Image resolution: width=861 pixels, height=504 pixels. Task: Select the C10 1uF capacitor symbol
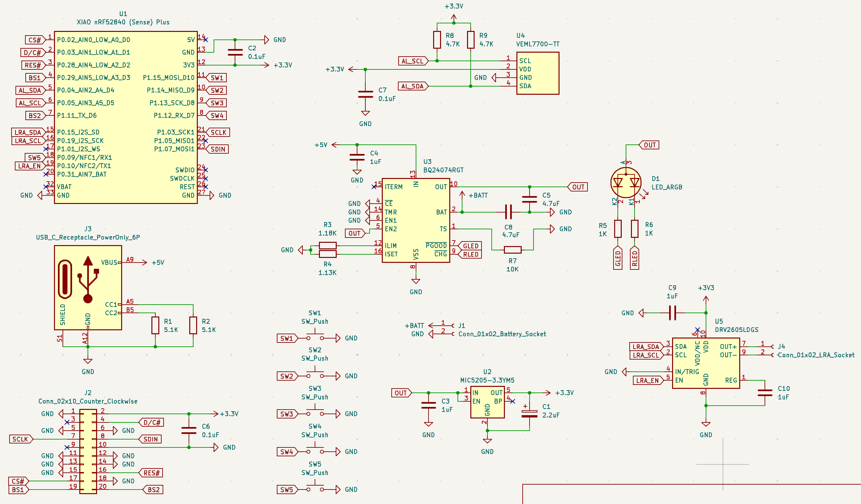(765, 393)
